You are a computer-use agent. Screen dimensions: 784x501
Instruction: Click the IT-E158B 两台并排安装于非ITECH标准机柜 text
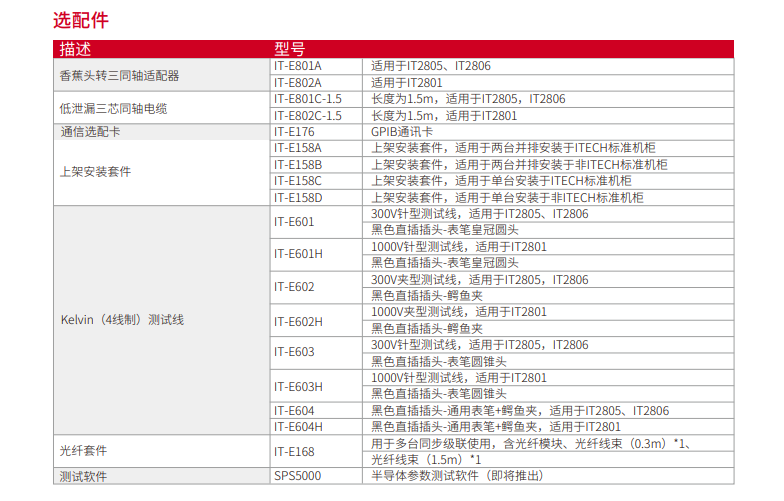coord(519,165)
